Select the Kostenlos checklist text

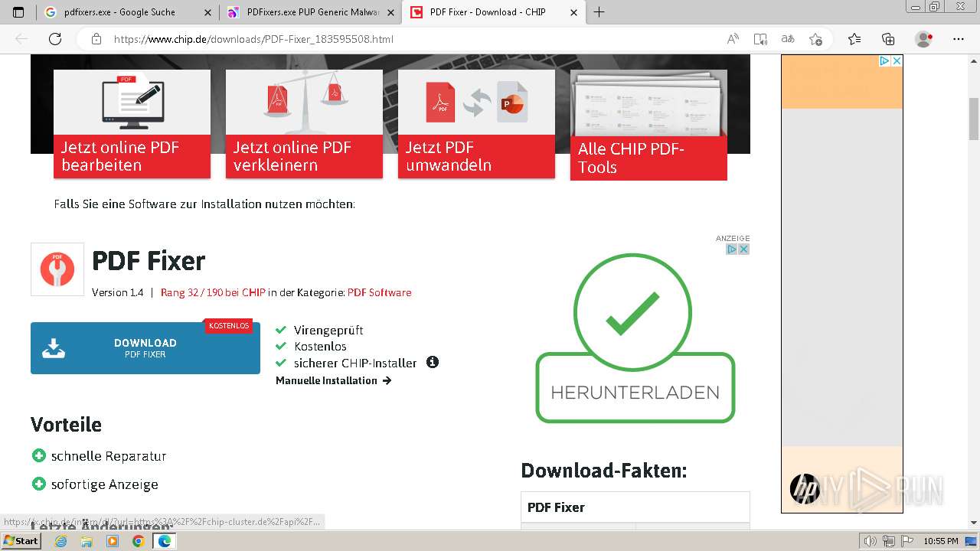(x=320, y=346)
